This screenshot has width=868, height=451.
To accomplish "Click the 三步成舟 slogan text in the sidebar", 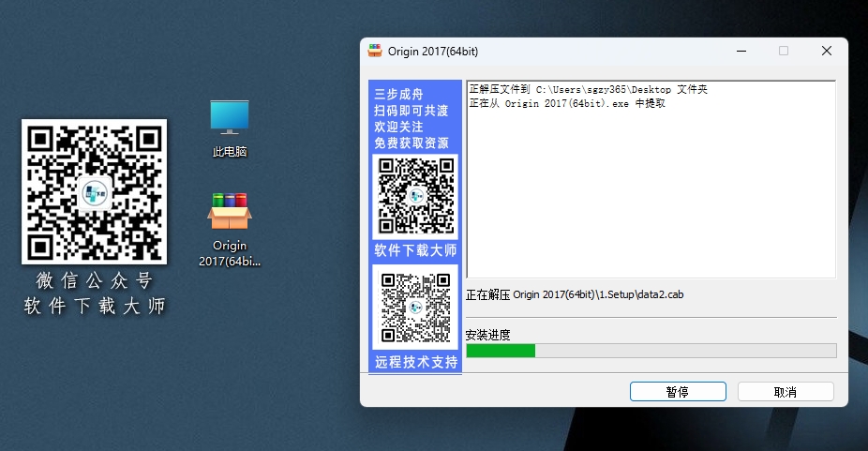I will (x=398, y=94).
